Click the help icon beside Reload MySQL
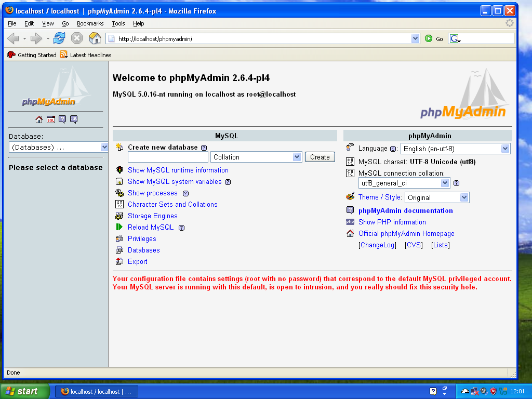 click(x=181, y=228)
